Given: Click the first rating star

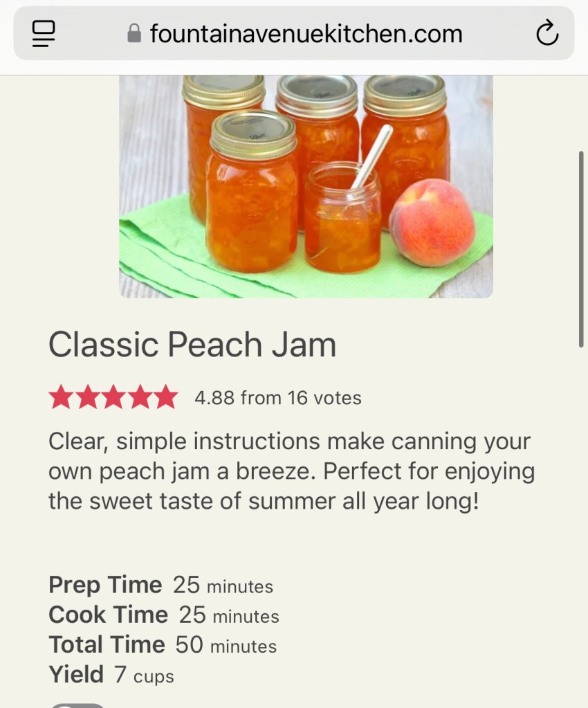Looking at the screenshot, I should [x=60, y=398].
